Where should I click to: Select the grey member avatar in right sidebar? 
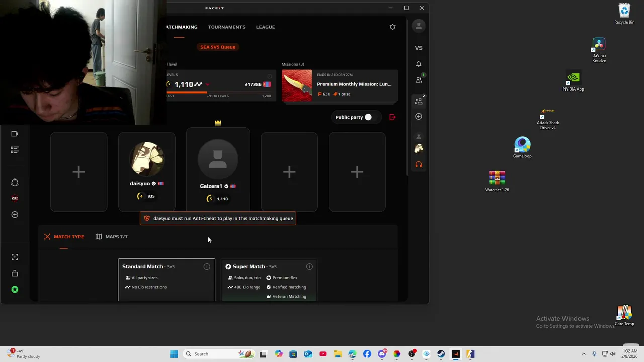pos(419,137)
